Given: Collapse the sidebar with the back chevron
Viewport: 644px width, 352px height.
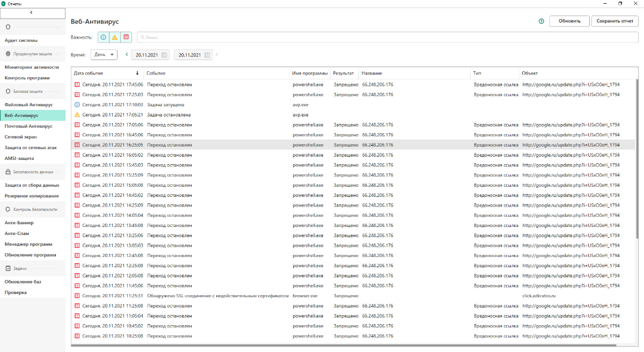Looking at the screenshot, I should coord(31,12).
